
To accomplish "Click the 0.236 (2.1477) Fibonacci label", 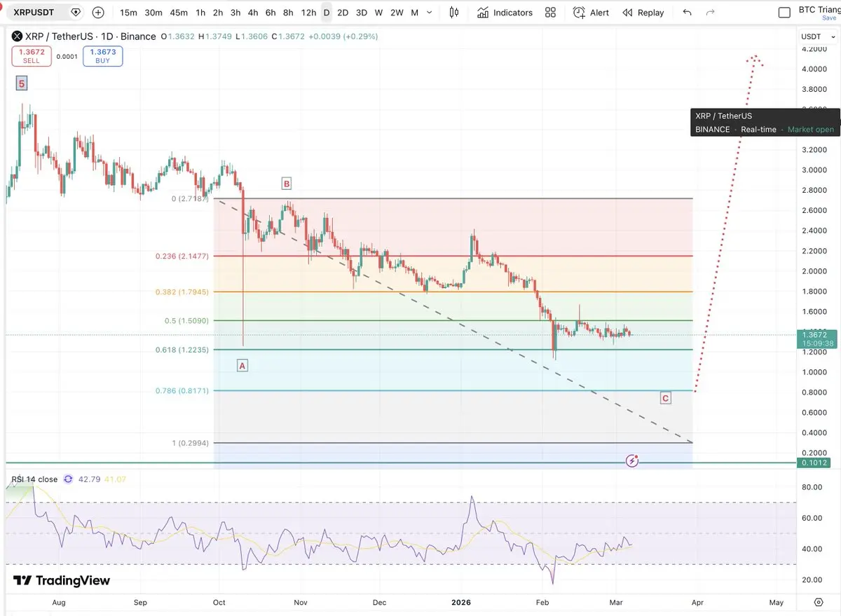I will pyautogui.click(x=183, y=256).
